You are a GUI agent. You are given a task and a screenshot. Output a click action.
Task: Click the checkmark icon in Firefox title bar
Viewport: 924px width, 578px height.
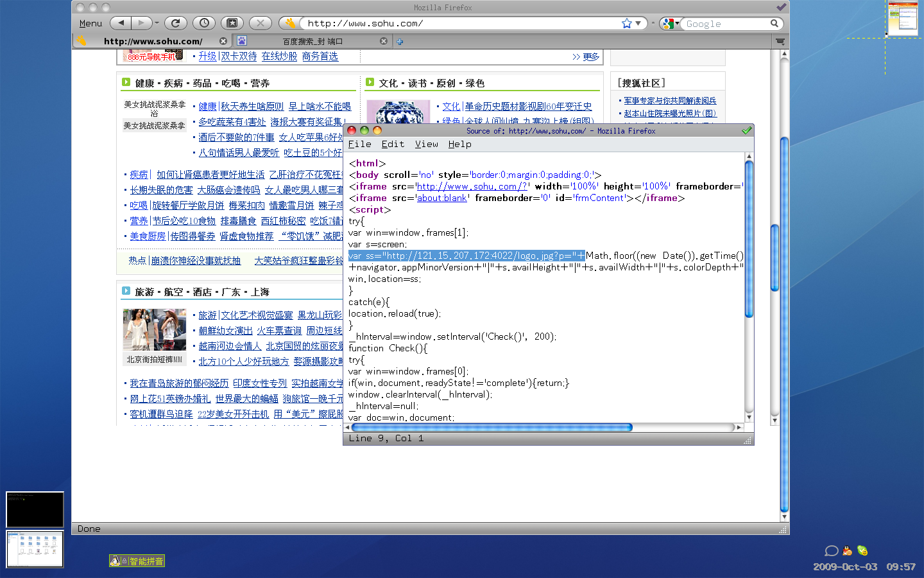pyautogui.click(x=781, y=7)
